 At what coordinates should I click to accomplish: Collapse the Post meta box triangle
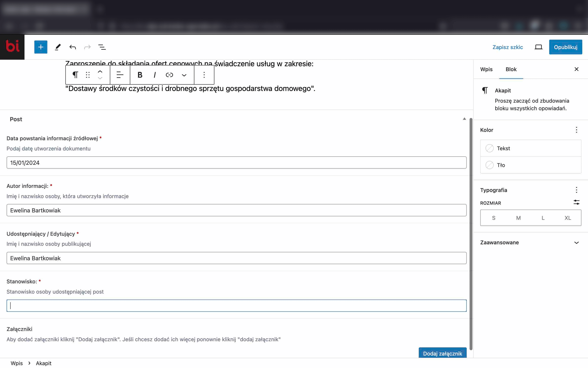pos(464,119)
